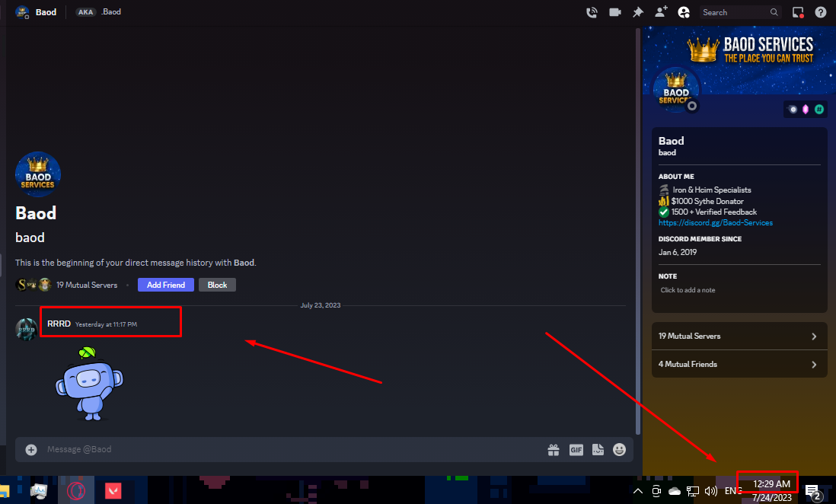Open the OneDrive cloud tray icon
The height and width of the screenshot is (504, 836).
point(675,491)
